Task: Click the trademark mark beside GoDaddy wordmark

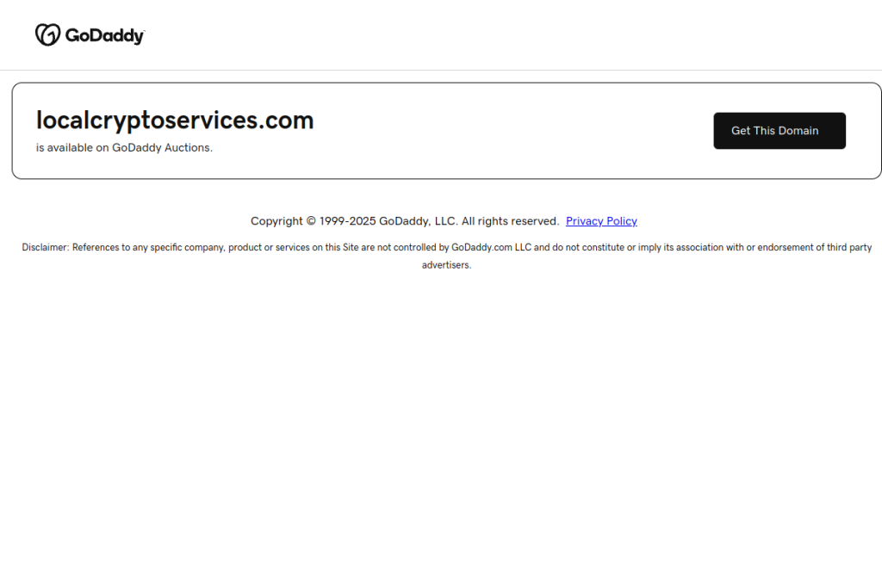Action: tap(144, 32)
